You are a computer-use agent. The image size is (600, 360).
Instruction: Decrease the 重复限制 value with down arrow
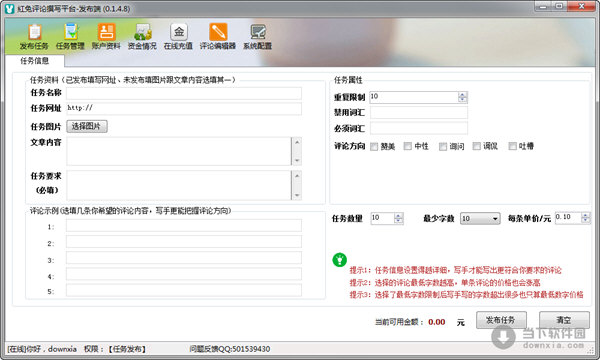(462, 100)
